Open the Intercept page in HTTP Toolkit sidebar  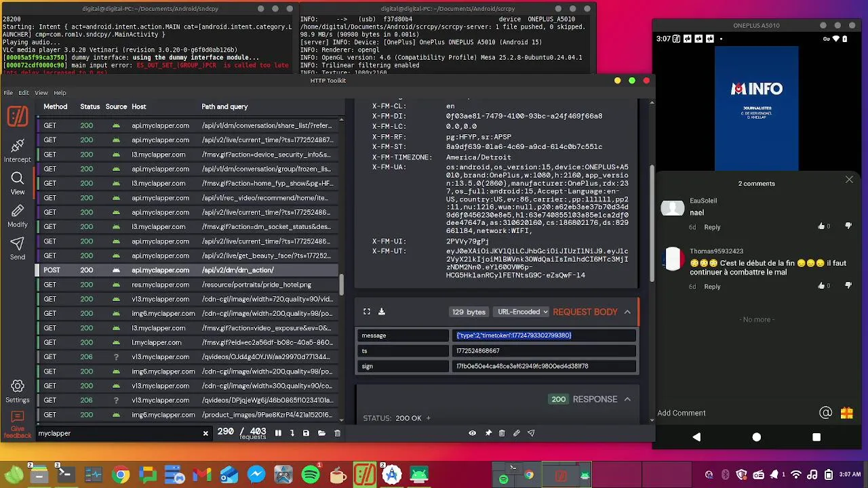tap(18, 150)
